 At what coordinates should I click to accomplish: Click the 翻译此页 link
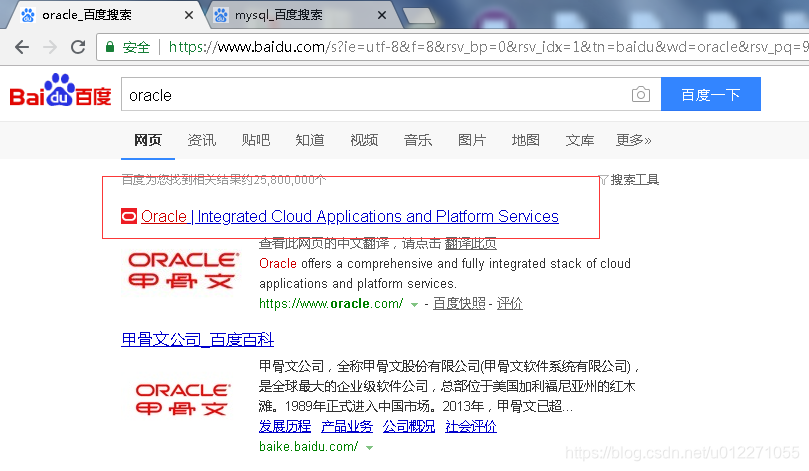[x=471, y=243]
